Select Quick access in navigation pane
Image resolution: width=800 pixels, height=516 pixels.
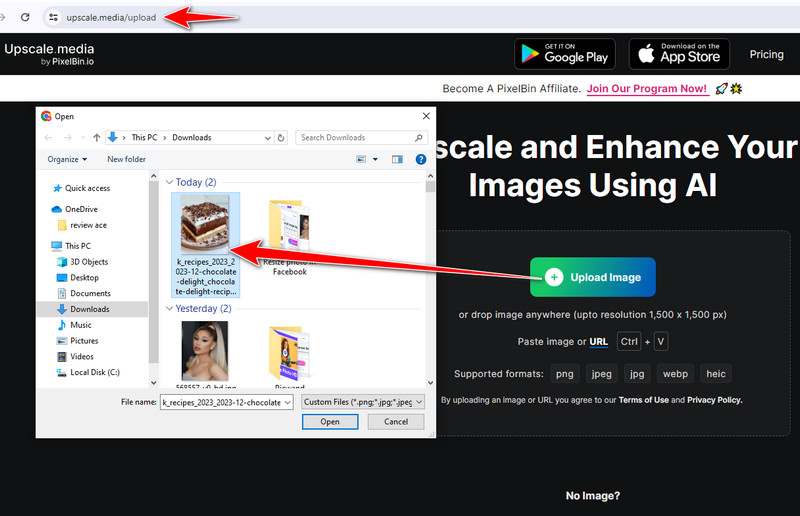coord(82,188)
